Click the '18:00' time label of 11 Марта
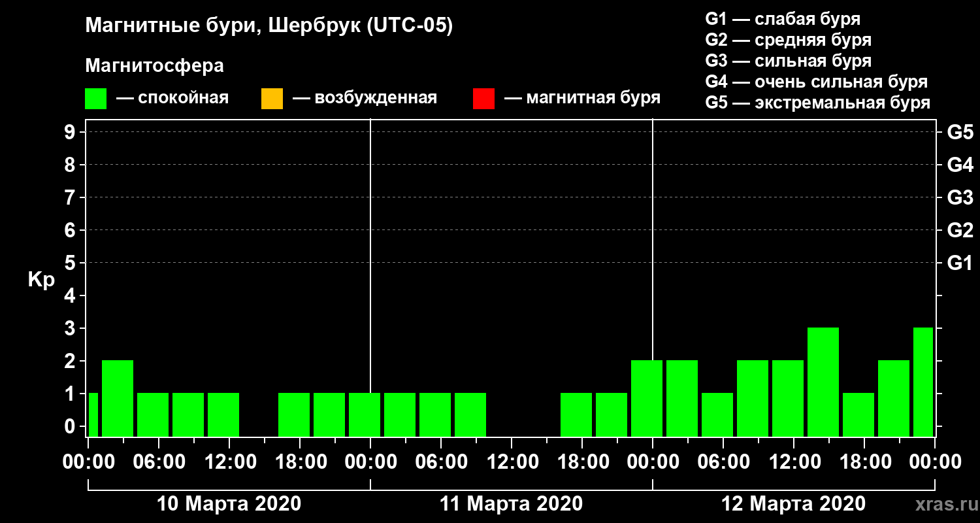Viewport: 980px width, 523px height. [x=582, y=462]
